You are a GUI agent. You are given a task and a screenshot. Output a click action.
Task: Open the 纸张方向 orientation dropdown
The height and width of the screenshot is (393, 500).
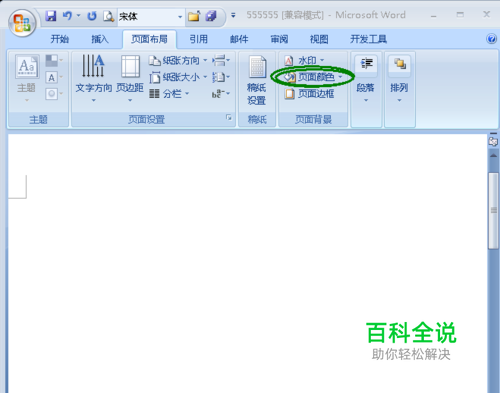coord(178,61)
